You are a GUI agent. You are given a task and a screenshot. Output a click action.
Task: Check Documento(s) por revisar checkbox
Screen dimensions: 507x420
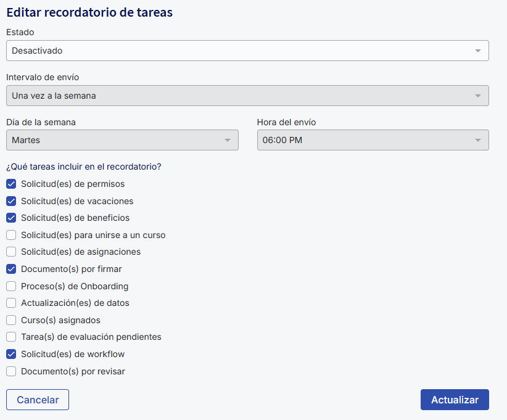pyautogui.click(x=11, y=371)
